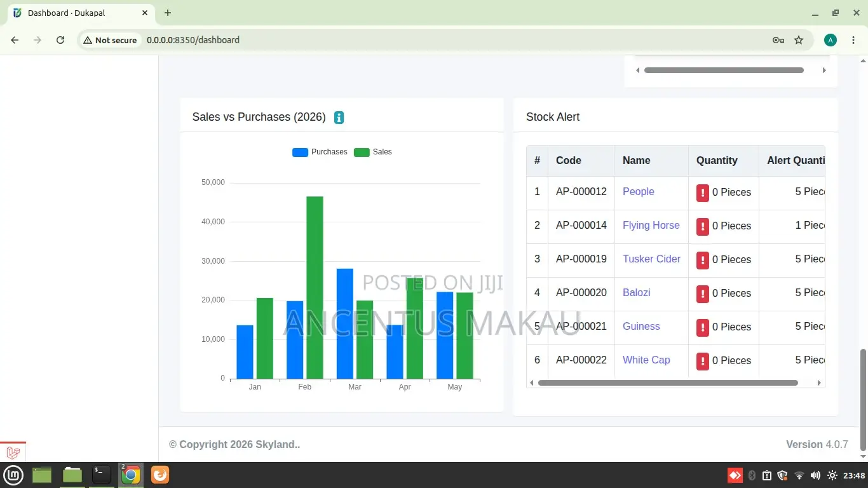Screen dimensions: 868x488
Task: Open the Tusker Cider product link
Action: click(x=651, y=259)
